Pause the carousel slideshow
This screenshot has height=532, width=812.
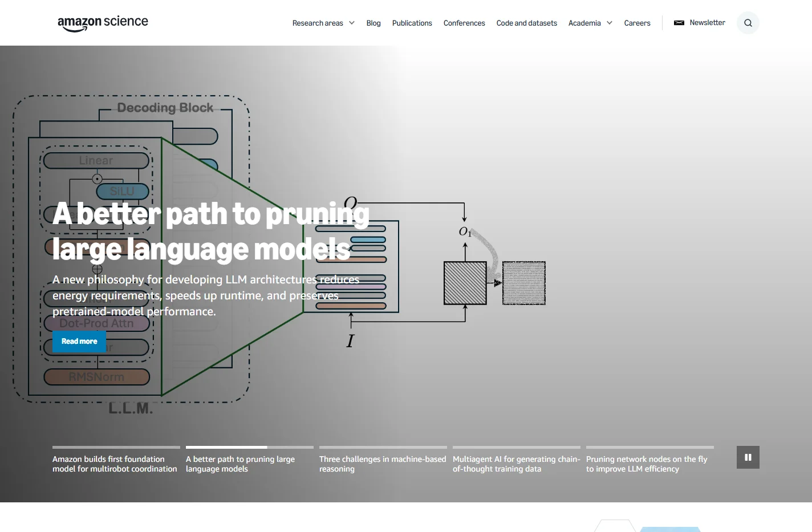tap(748, 457)
